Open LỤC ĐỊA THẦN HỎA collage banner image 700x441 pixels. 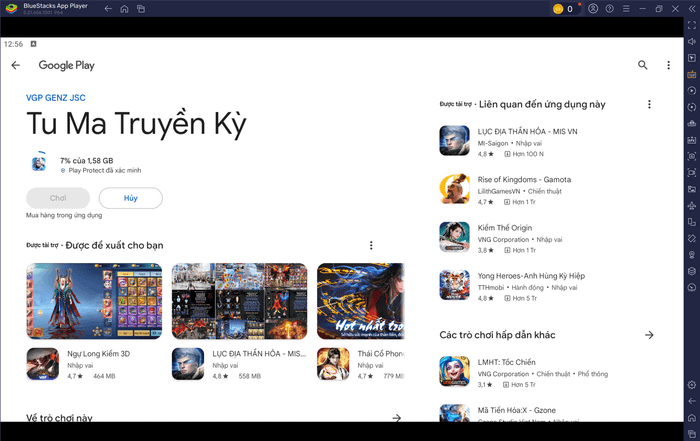[239, 301]
